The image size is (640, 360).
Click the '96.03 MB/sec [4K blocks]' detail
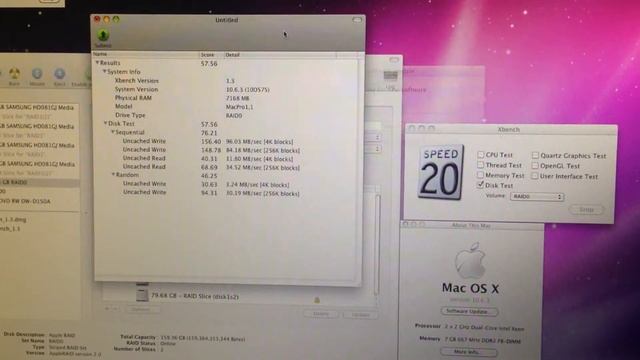click(x=260, y=142)
